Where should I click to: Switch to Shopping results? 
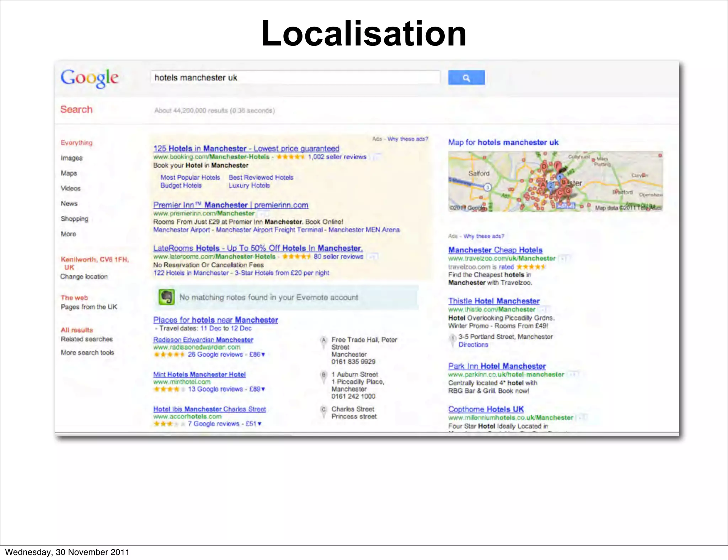74,219
